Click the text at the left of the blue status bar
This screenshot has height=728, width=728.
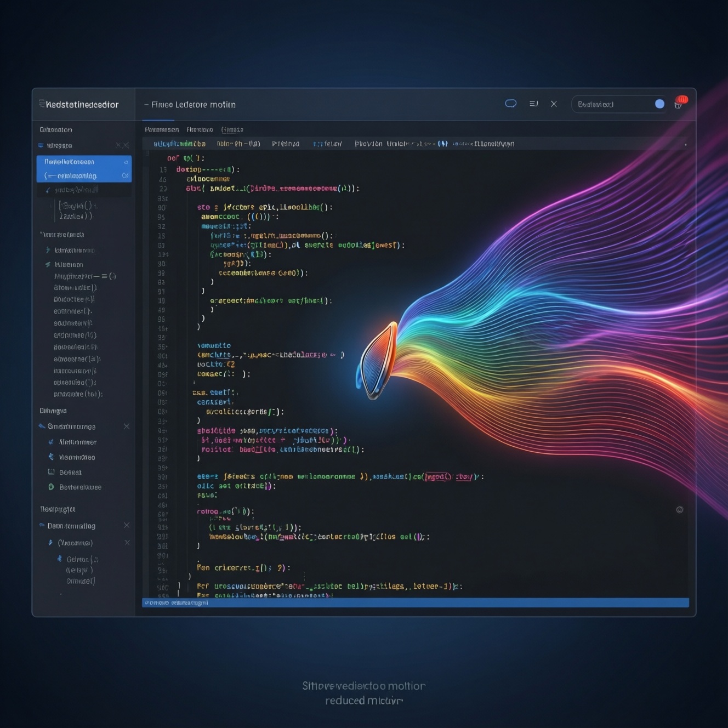pos(177,602)
